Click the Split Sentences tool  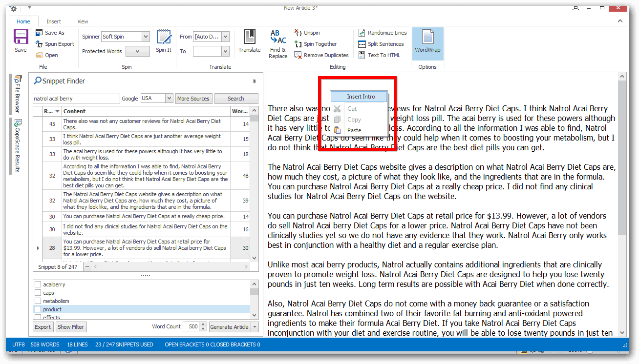coord(381,44)
